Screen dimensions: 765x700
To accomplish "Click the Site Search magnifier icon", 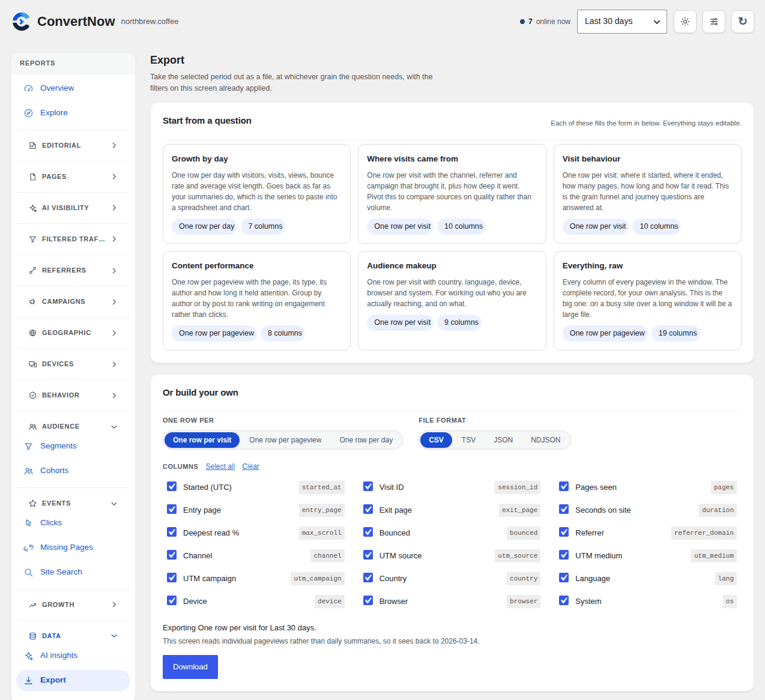I will (28, 572).
